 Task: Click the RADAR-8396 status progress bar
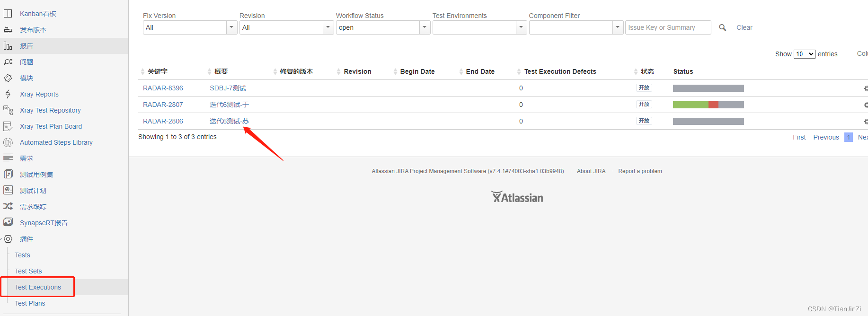708,88
